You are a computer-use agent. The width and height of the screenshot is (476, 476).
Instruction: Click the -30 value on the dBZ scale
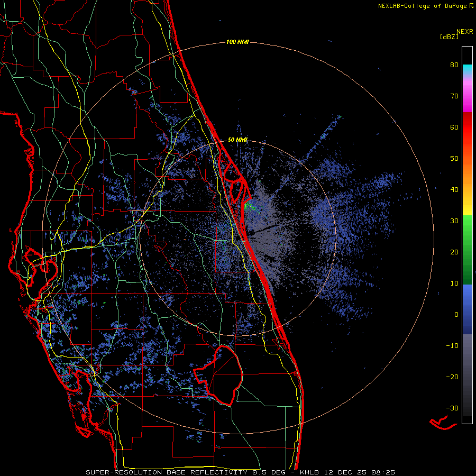click(x=452, y=408)
